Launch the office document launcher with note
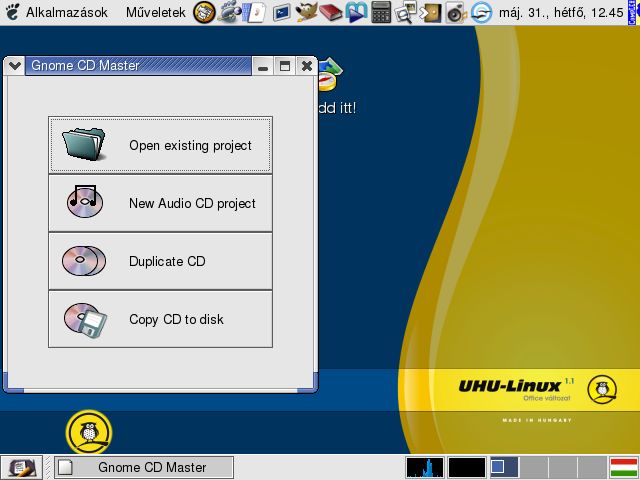 point(254,12)
